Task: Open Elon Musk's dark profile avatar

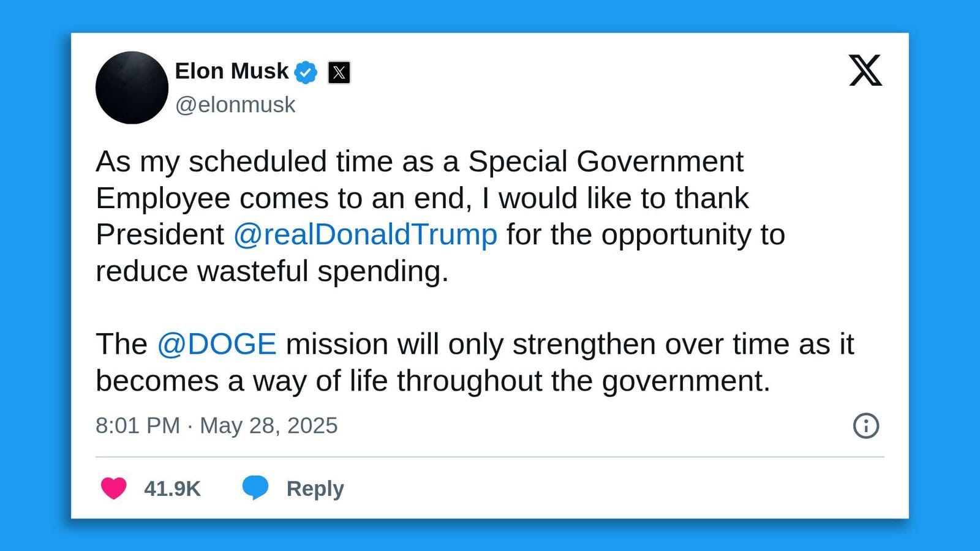Action: point(132,88)
